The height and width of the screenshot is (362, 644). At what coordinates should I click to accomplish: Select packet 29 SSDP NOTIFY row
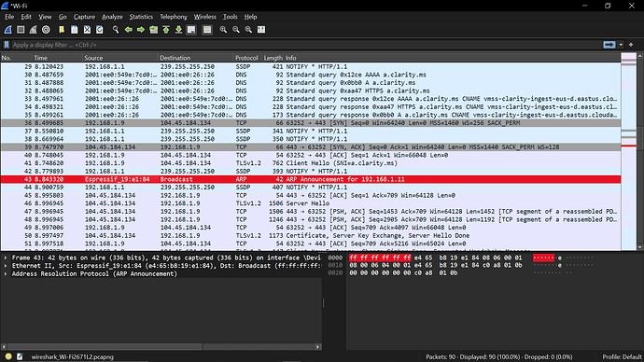click(311, 66)
